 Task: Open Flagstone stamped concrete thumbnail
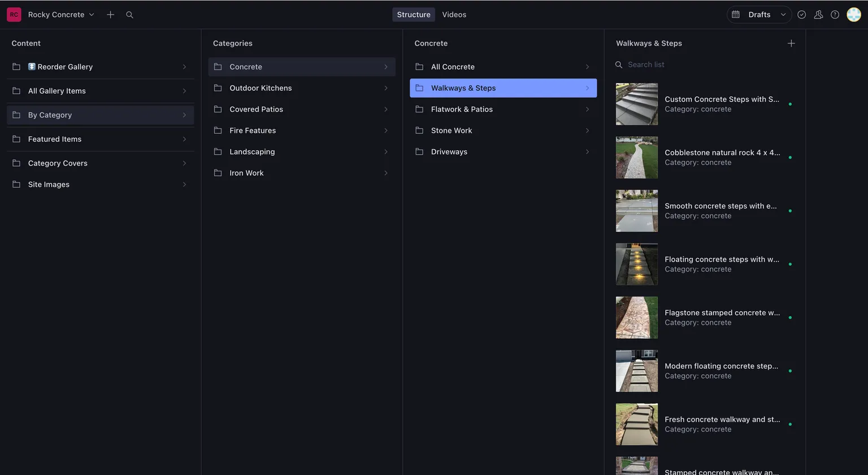(x=637, y=318)
